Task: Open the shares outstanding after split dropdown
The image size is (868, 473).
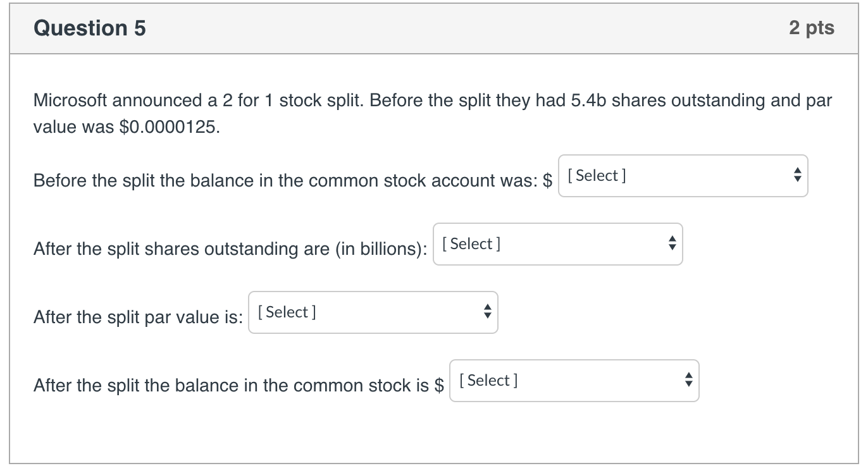Action: pos(558,244)
